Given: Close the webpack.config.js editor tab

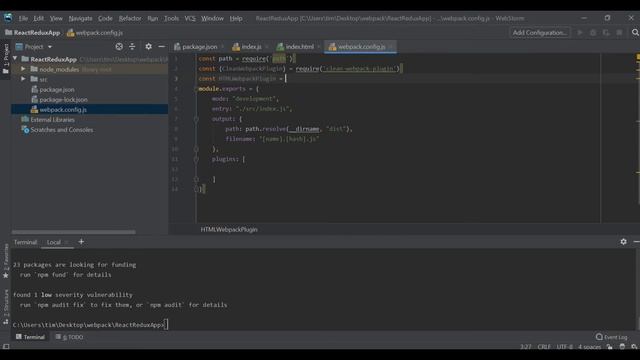Looking at the screenshot, I should (391, 47).
